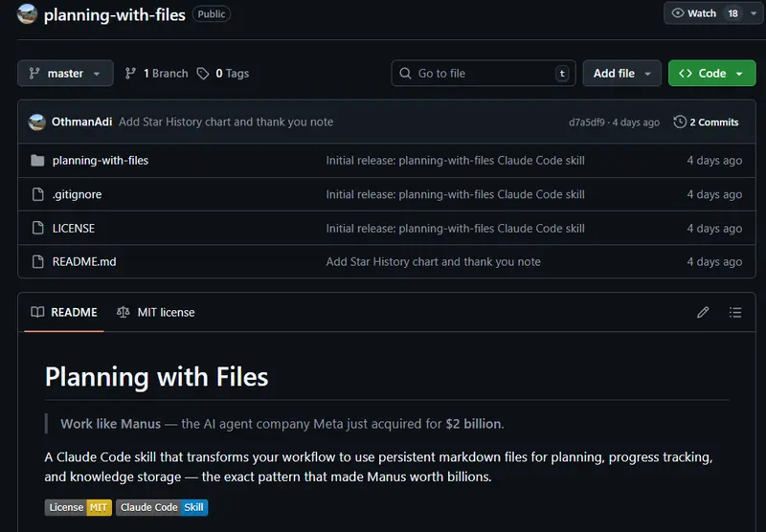Open commit hash d7a5df9

click(x=586, y=122)
